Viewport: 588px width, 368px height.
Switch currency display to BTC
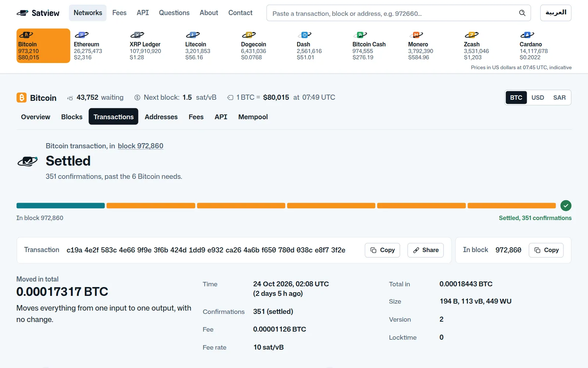tap(516, 98)
